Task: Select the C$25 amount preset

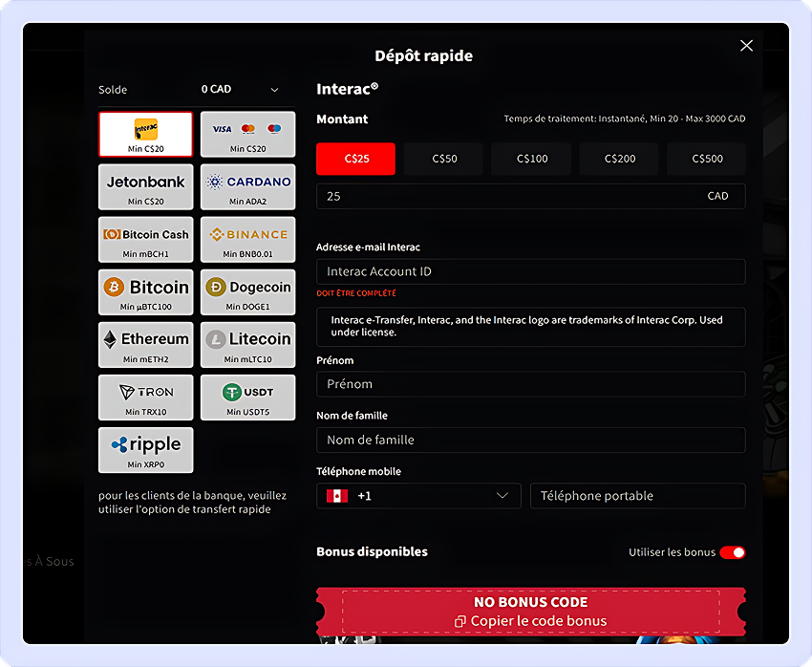Action: [355, 159]
